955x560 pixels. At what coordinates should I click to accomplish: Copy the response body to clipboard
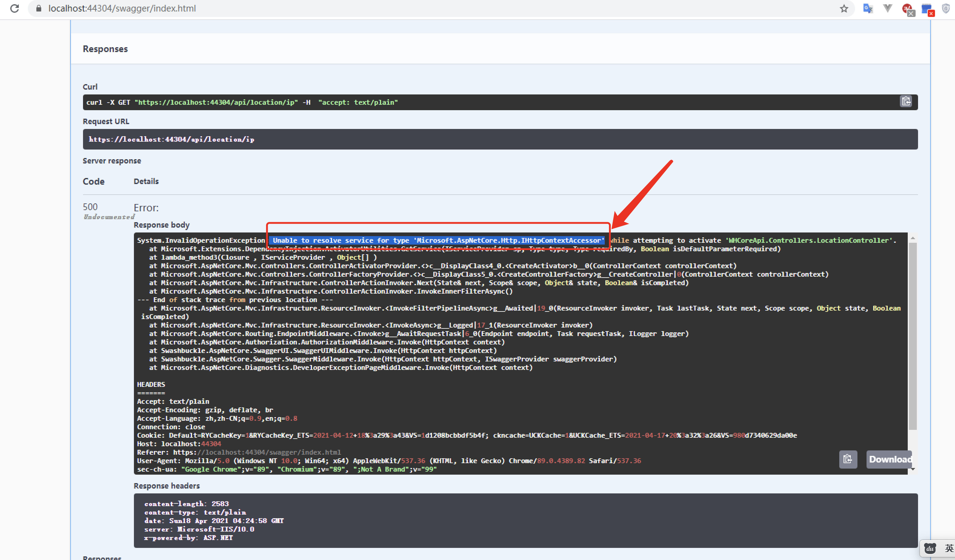(848, 459)
